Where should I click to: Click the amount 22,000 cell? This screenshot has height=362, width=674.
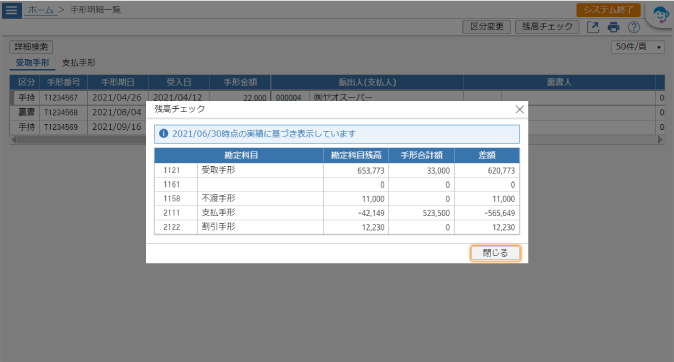(x=240, y=97)
